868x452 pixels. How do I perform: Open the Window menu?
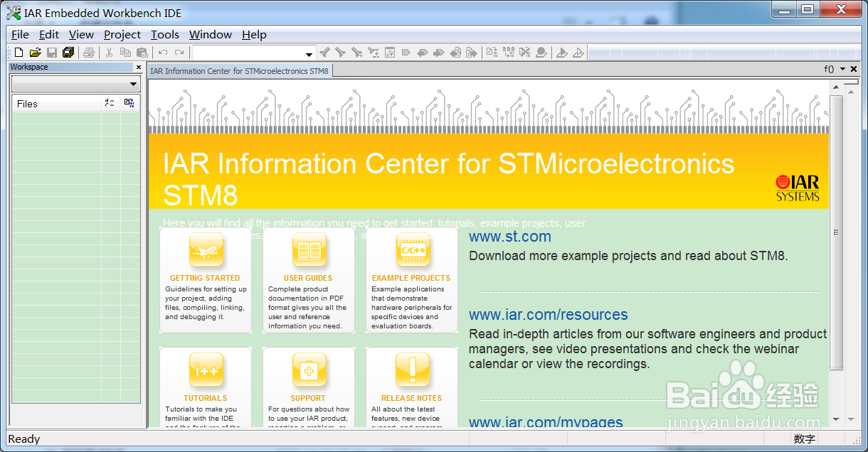click(x=211, y=34)
